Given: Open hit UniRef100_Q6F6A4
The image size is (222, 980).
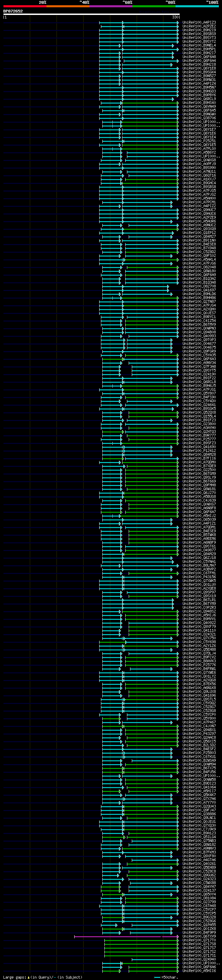Looking at the screenshot, I should [x=199, y=60].
